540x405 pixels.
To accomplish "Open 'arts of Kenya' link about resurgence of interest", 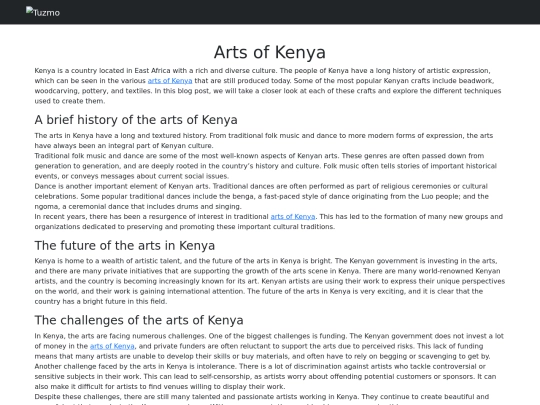I will (x=293, y=217).
